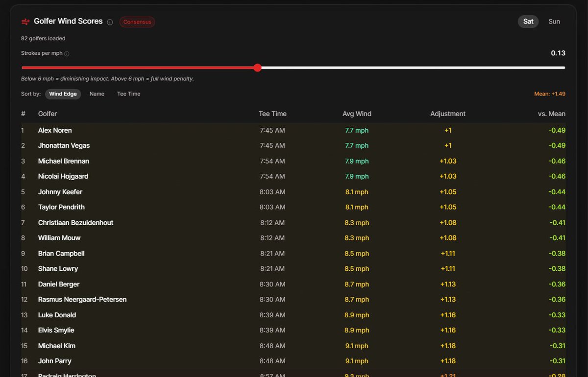Select golfer Michael Kim

[x=57, y=346]
